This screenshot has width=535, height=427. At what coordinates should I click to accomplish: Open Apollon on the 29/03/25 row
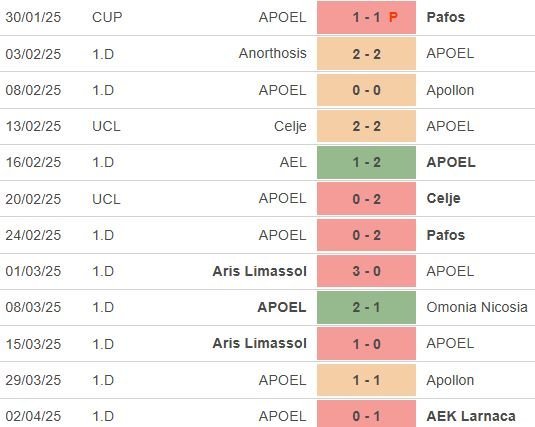tap(450, 380)
